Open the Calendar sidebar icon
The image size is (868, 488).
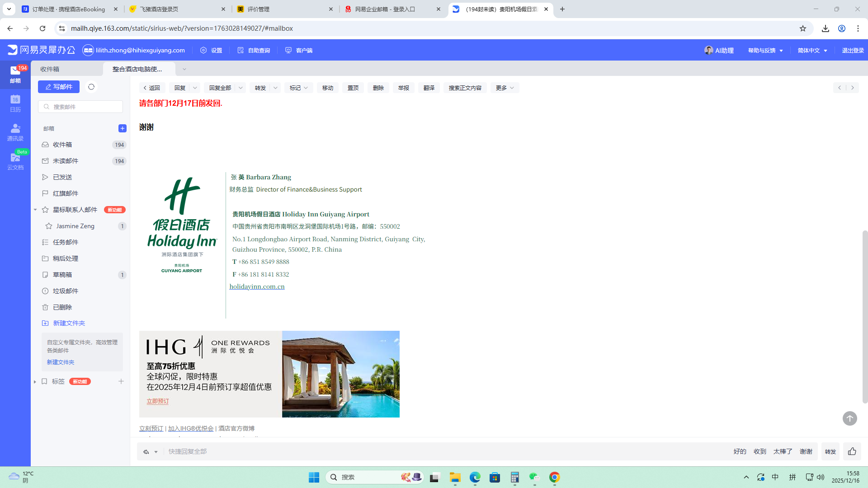click(15, 103)
